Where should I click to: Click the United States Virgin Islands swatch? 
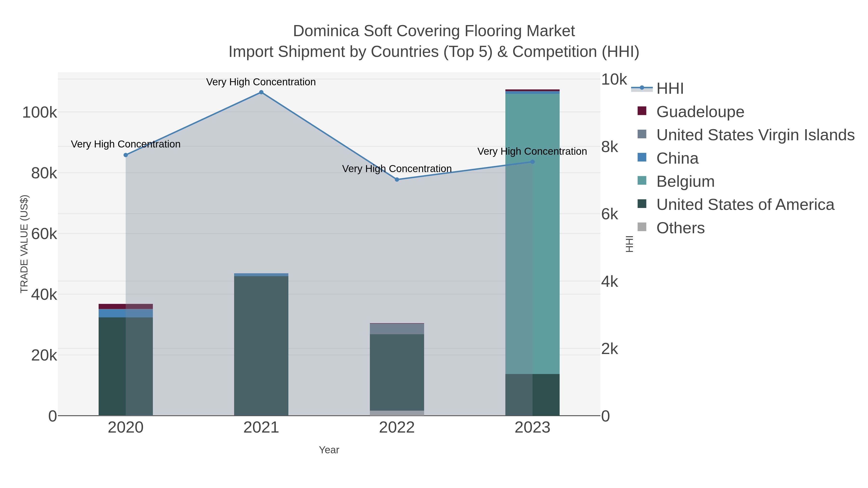point(642,134)
